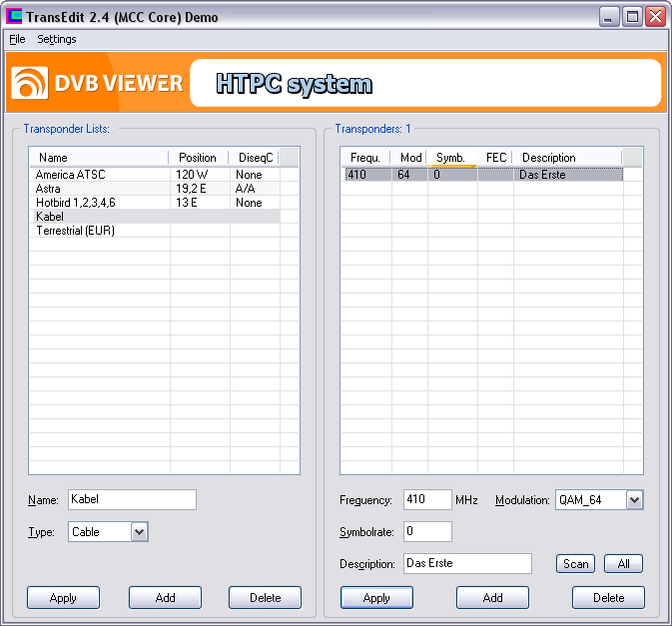
Task: Apply changes to transponder list
Action: click(x=63, y=598)
